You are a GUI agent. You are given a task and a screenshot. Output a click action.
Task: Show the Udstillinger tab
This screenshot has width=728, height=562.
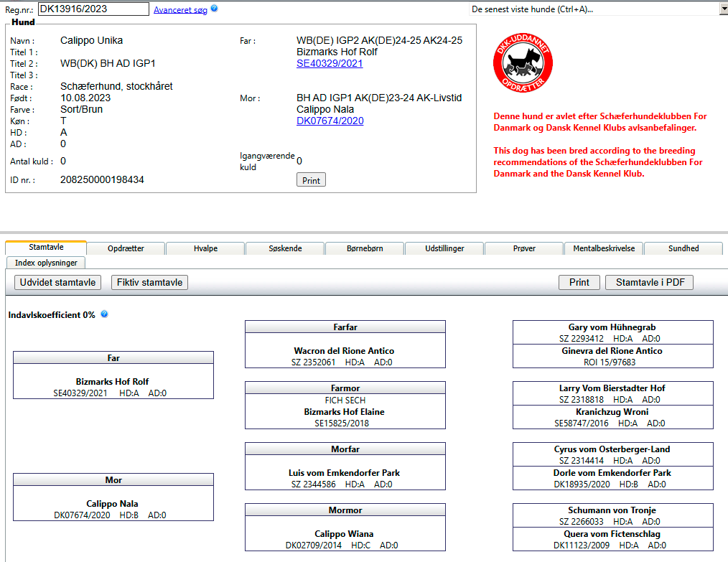click(444, 248)
